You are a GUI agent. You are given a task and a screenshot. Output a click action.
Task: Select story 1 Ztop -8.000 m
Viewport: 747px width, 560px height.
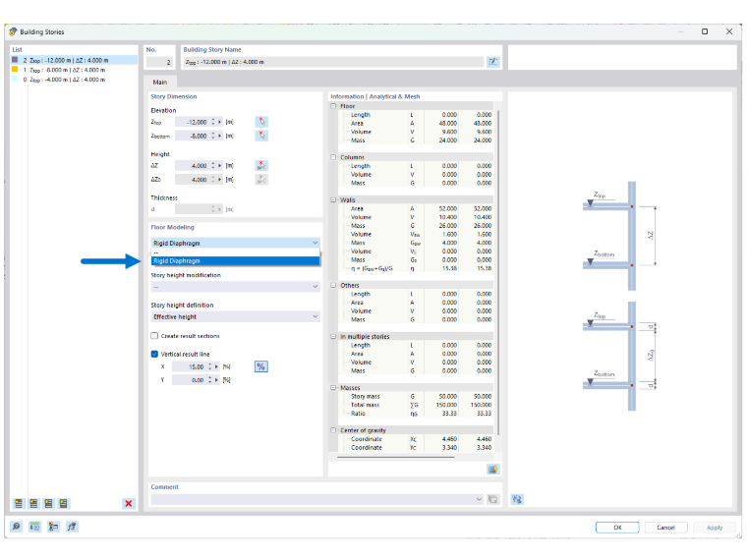(x=75, y=70)
